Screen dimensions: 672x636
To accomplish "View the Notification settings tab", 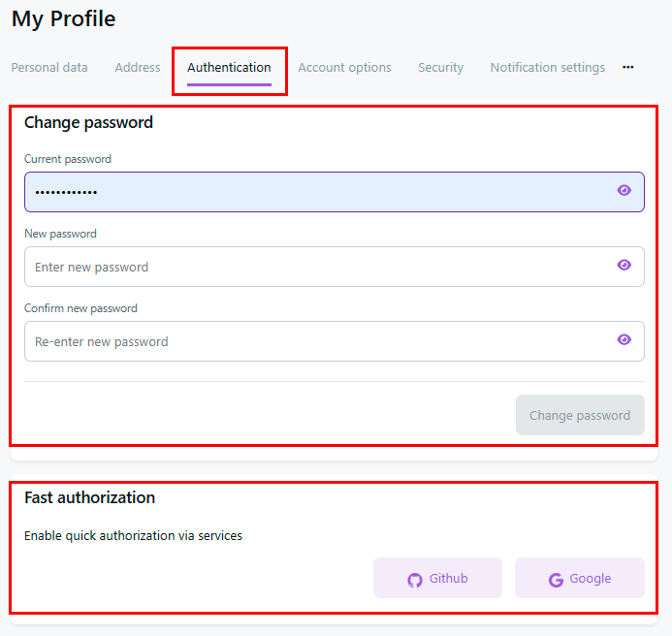I will point(547,68).
